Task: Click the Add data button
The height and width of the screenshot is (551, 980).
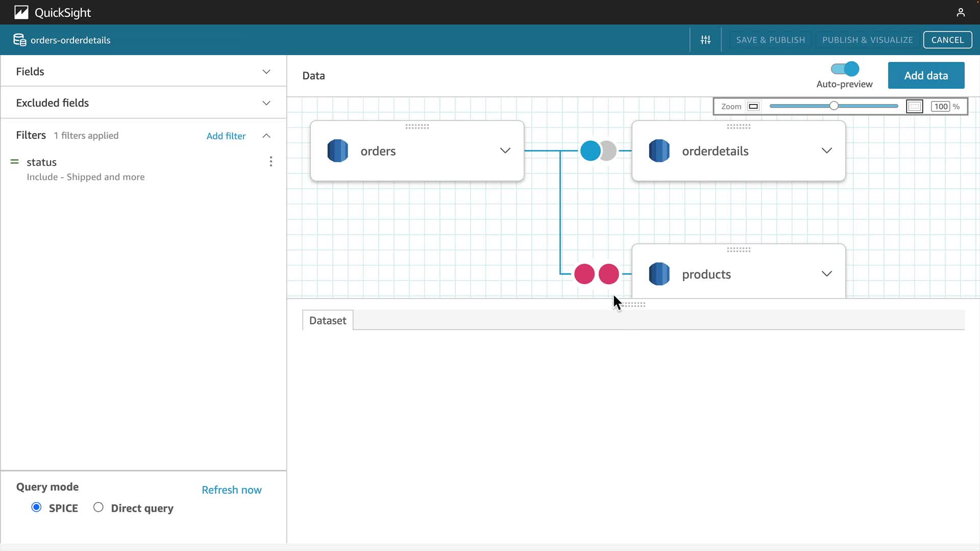Action: click(x=926, y=76)
